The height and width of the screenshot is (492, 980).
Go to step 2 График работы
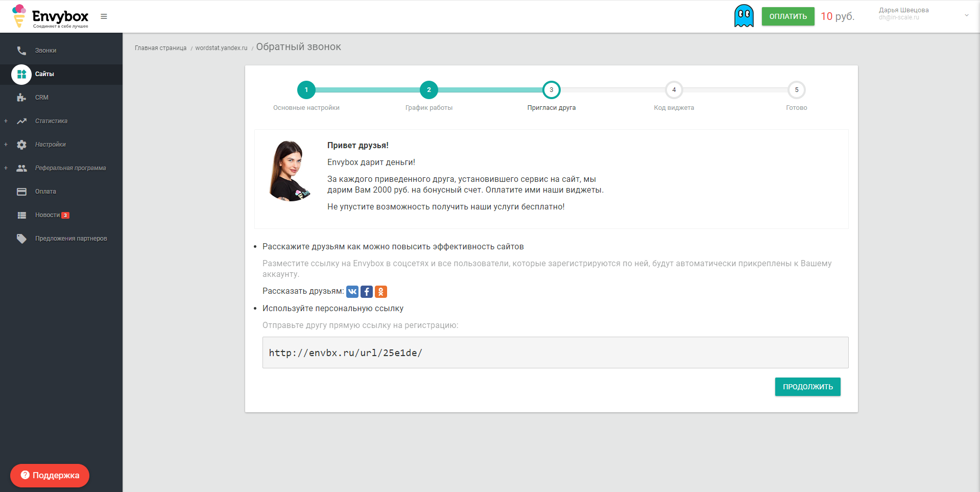click(x=429, y=90)
